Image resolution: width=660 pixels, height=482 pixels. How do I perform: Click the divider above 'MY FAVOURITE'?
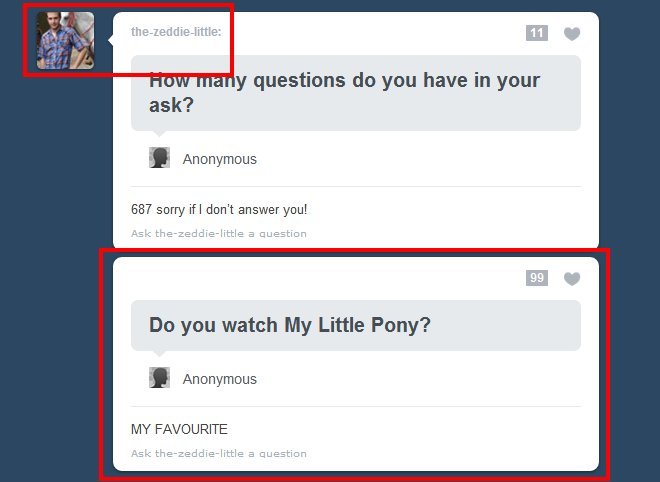356,407
